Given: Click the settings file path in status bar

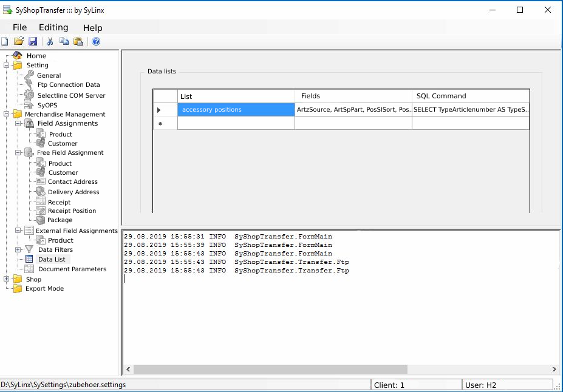Looking at the screenshot, I should click(63, 385).
